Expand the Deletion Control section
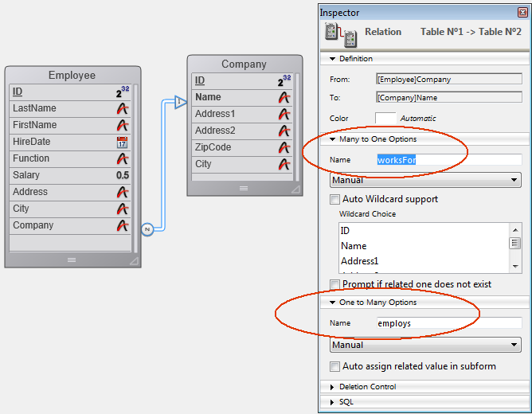Screen dimensions: 532x414 click(x=331, y=387)
